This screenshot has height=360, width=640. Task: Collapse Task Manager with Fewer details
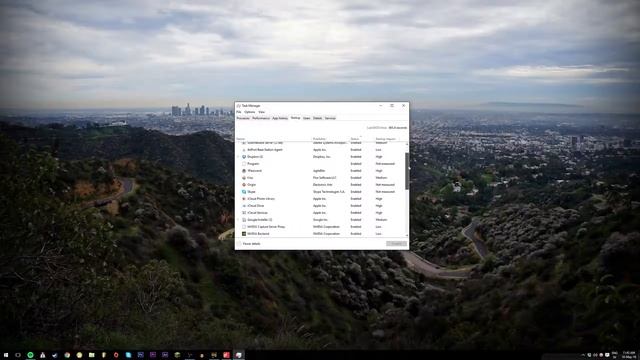[249, 244]
